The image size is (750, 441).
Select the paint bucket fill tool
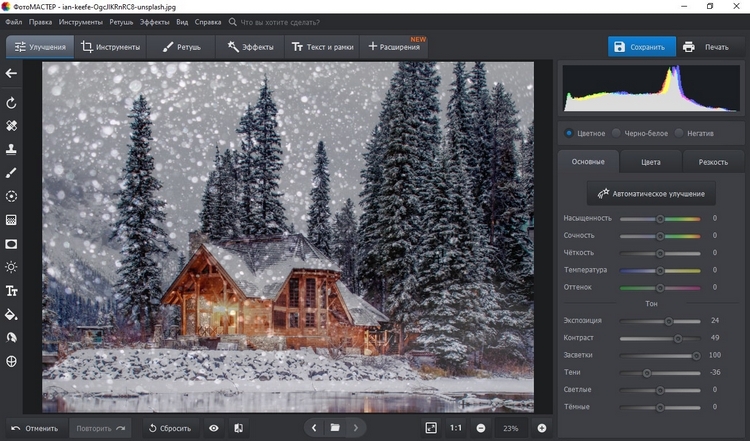click(11, 314)
